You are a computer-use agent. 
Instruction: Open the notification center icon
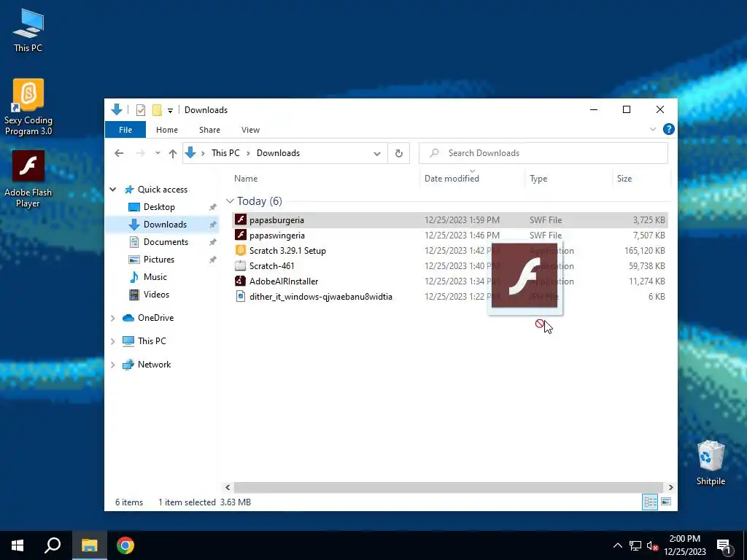coord(724,546)
